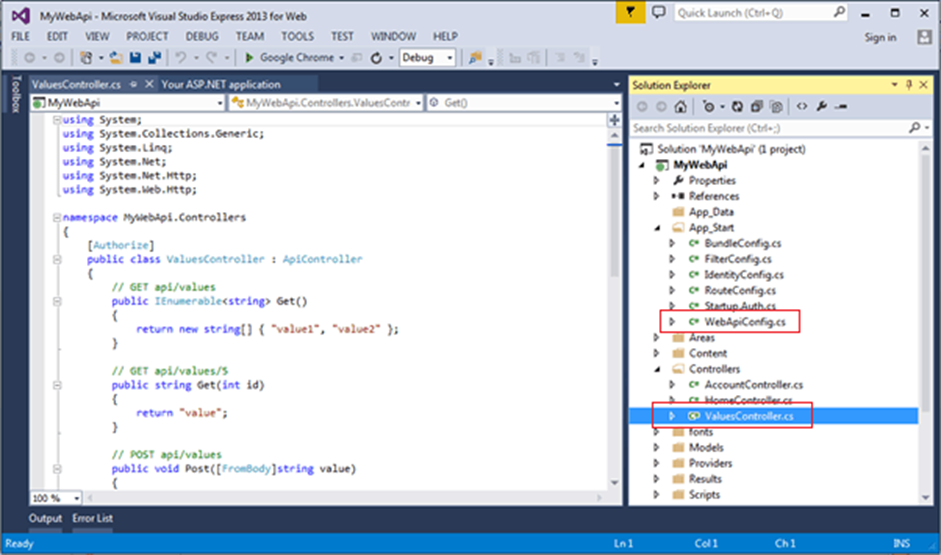
Task: Collapse the ValuesController class outlining block
Action: [x=57, y=259]
